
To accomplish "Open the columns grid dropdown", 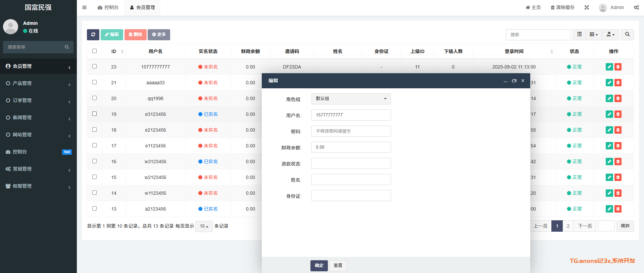I will click(x=594, y=35).
